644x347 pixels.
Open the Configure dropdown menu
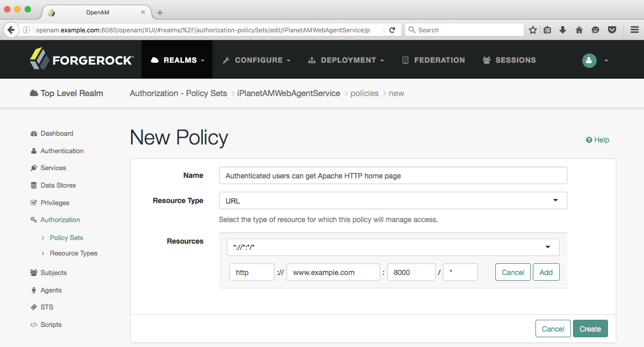coord(257,60)
